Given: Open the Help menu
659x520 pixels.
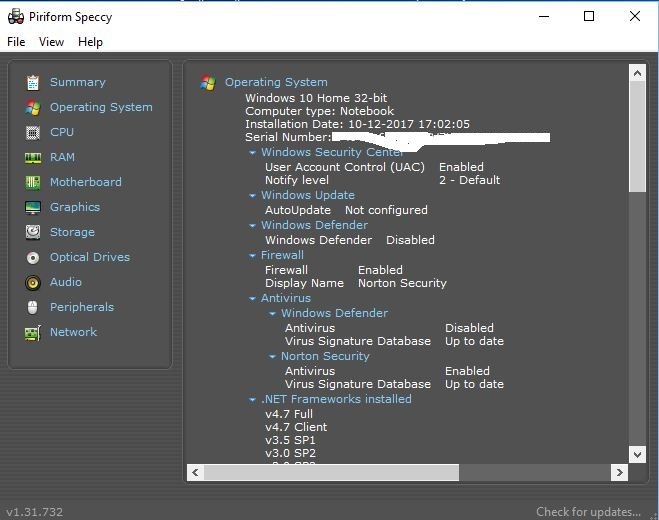Looking at the screenshot, I should coord(90,42).
